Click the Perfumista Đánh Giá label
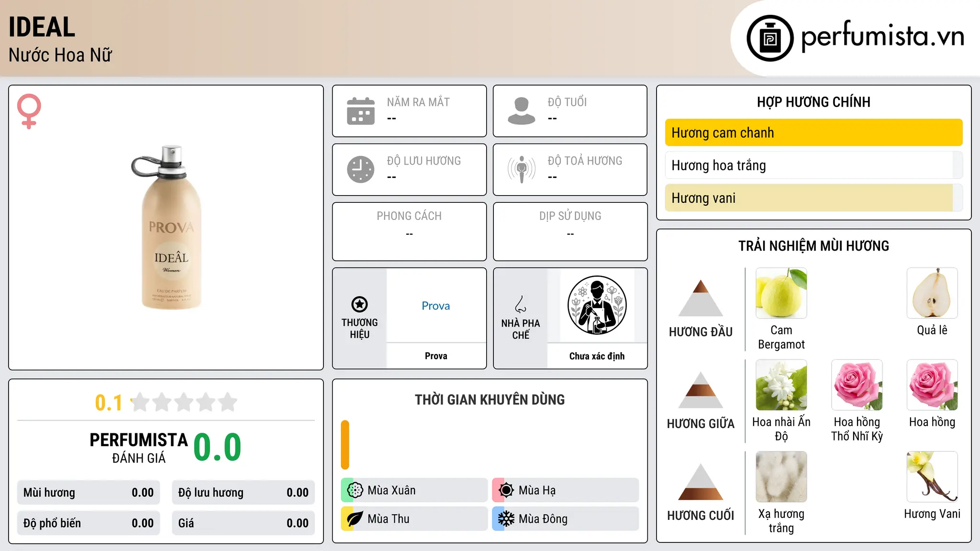The height and width of the screenshot is (551, 980). click(139, 448)
